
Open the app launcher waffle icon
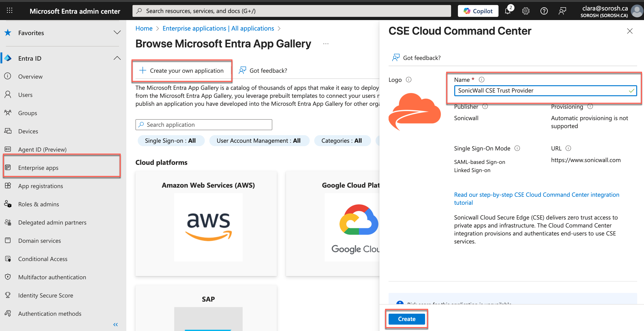10,11
